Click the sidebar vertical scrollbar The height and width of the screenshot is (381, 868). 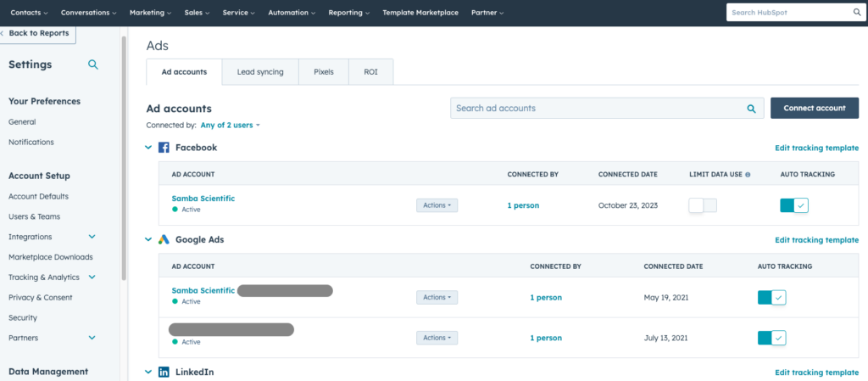(x=124, y=158)
